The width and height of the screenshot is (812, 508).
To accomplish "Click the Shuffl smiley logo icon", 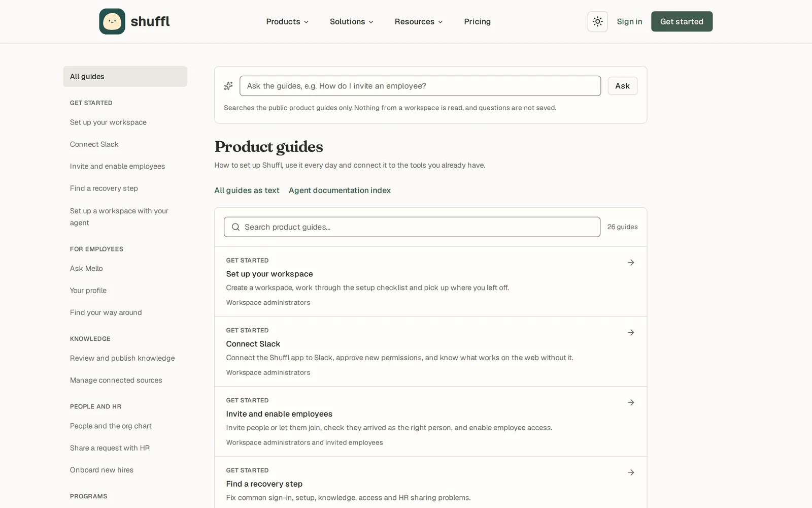I will click(x=112, y=21).
